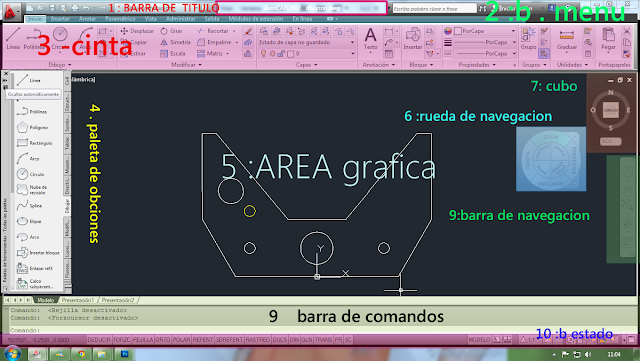This screenshot has height=361, width=640.
Task: Toggle FORZC snap mode
Action: (122, 340)
